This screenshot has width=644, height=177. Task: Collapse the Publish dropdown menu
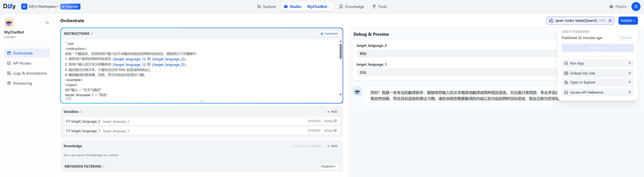(x=628, y=21)
